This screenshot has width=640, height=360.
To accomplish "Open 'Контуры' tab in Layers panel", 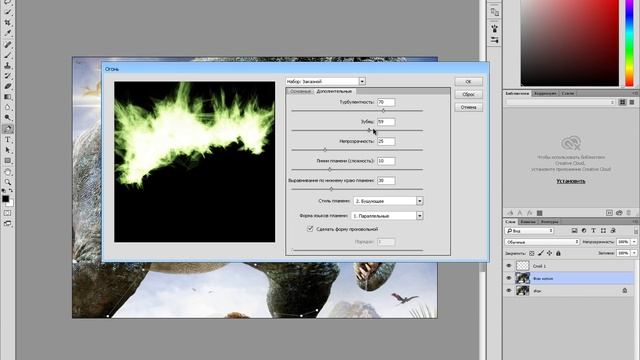I will click(549, 222).
